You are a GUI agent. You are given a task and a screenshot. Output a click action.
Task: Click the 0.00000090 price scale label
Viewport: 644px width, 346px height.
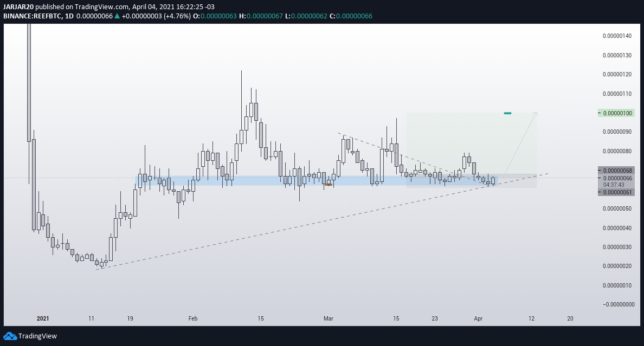[x=617, y=132]
